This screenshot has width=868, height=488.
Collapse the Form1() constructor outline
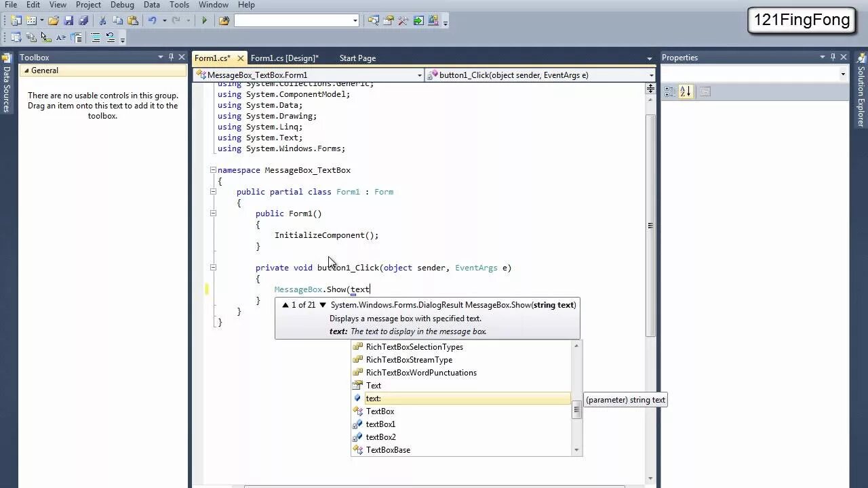point(212,213)
